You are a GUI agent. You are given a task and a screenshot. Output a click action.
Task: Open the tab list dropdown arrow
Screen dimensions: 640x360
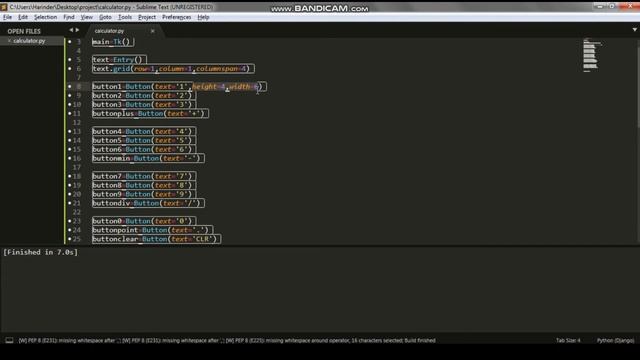pos(634,30)
